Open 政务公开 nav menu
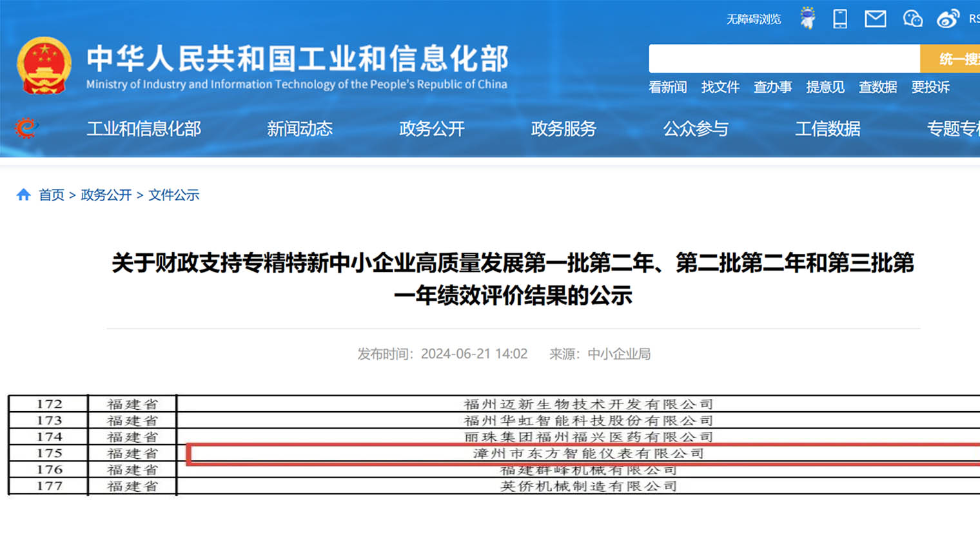The width and height of the screenshot is (980, 551). pyautogui.click(x=432, y=129)
